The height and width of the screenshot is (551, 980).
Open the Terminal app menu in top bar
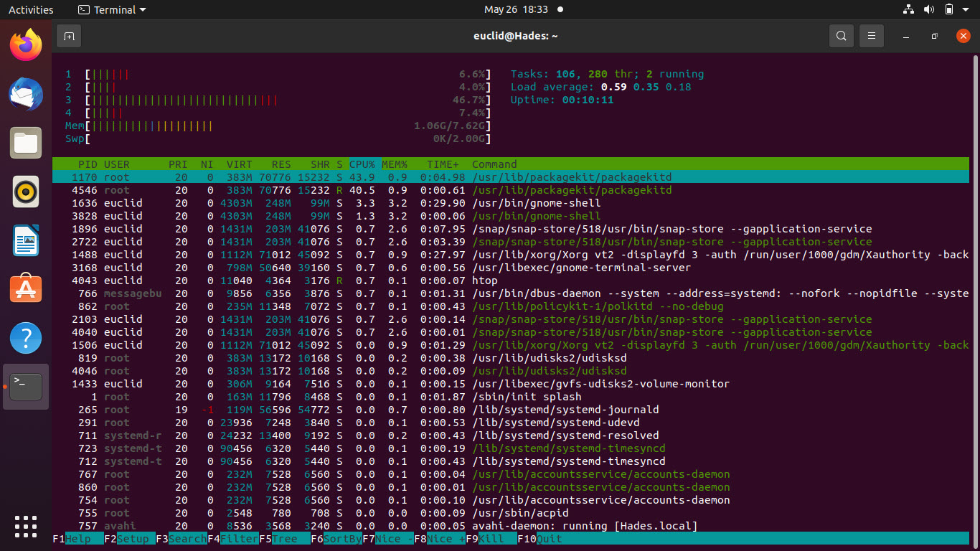[x=112, y=10]
